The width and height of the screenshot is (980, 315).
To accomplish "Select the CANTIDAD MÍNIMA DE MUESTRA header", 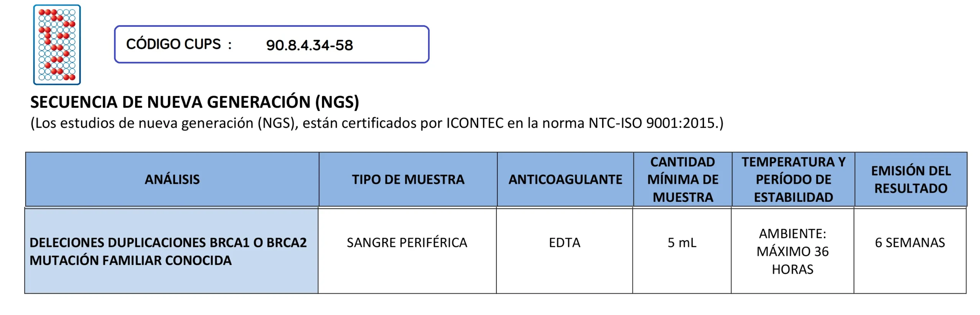I will 683,179.
